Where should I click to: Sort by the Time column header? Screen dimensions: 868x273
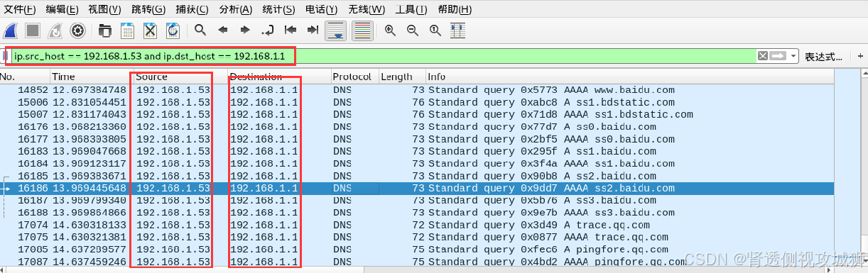click(91, 77)
